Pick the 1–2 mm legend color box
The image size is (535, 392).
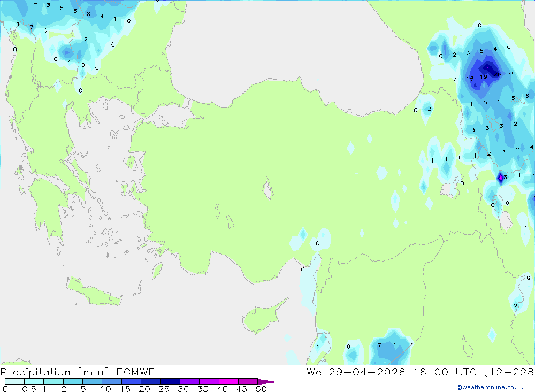coord(53,381)
